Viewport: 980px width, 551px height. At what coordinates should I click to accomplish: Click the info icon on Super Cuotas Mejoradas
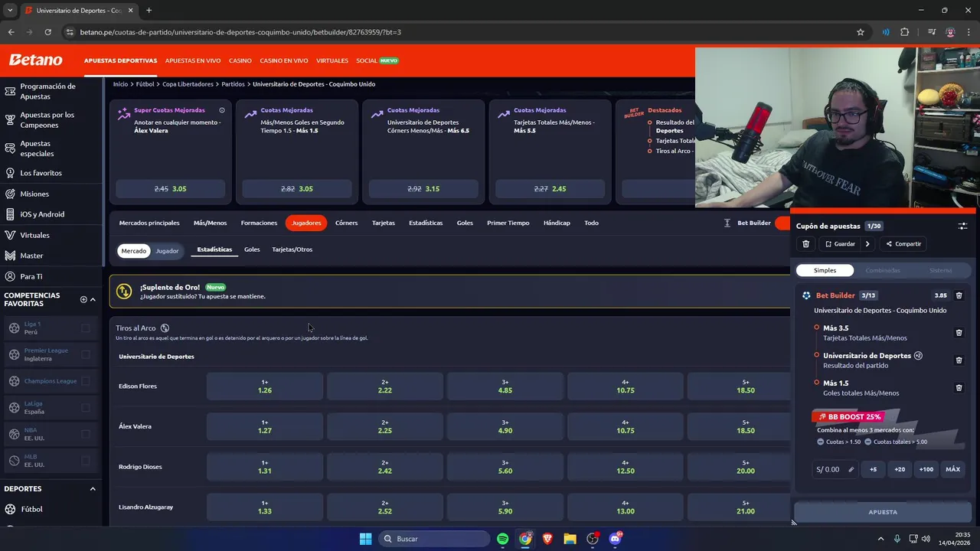click(x=222, y=110)
